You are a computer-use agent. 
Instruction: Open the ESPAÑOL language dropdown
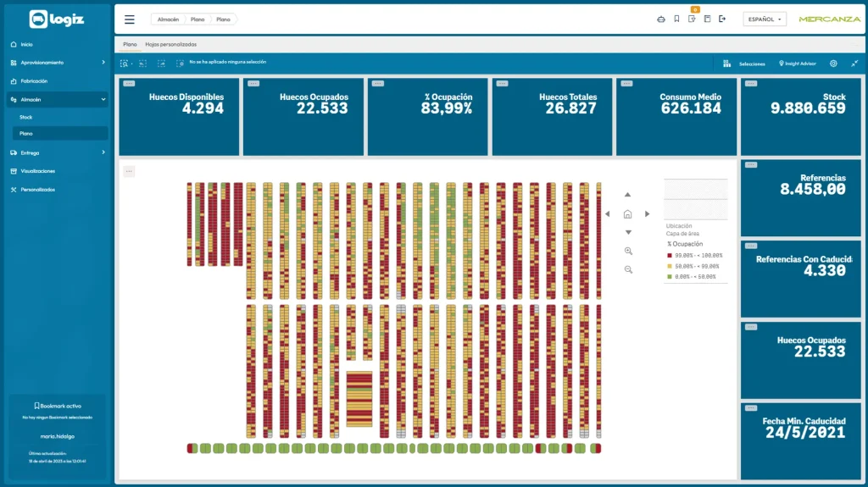(765, 19)
